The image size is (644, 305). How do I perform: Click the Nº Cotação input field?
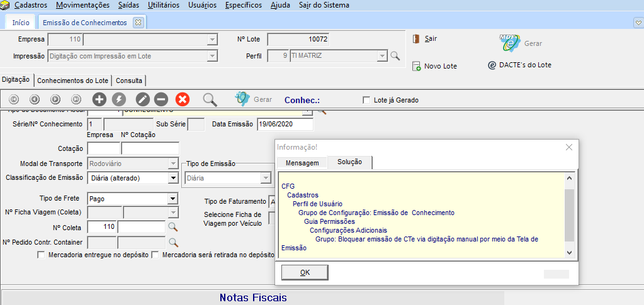pyautogui.click(x=150, y=148)
